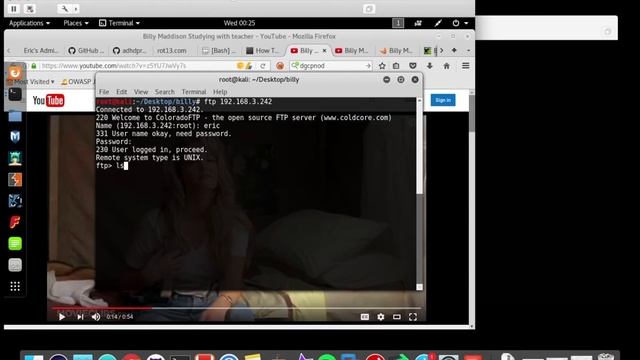Open the terminal Edit menu
Viewport: 640px width, 360px height.
coord(122,92)
